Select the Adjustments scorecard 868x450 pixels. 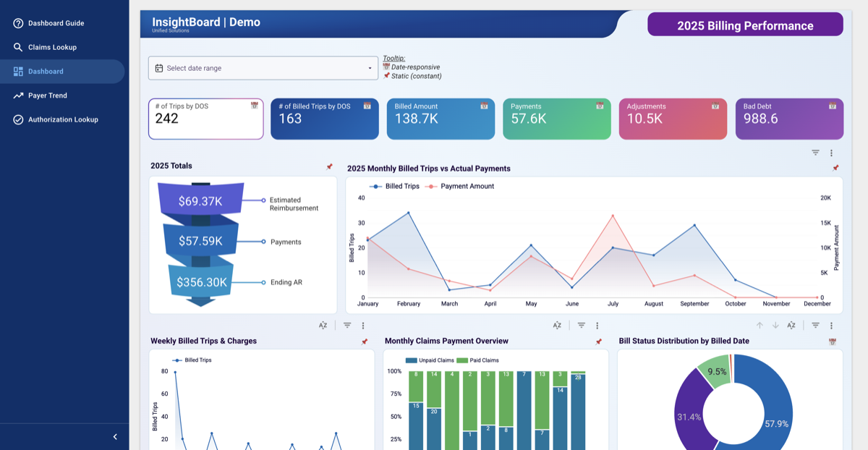pos(673,119)
